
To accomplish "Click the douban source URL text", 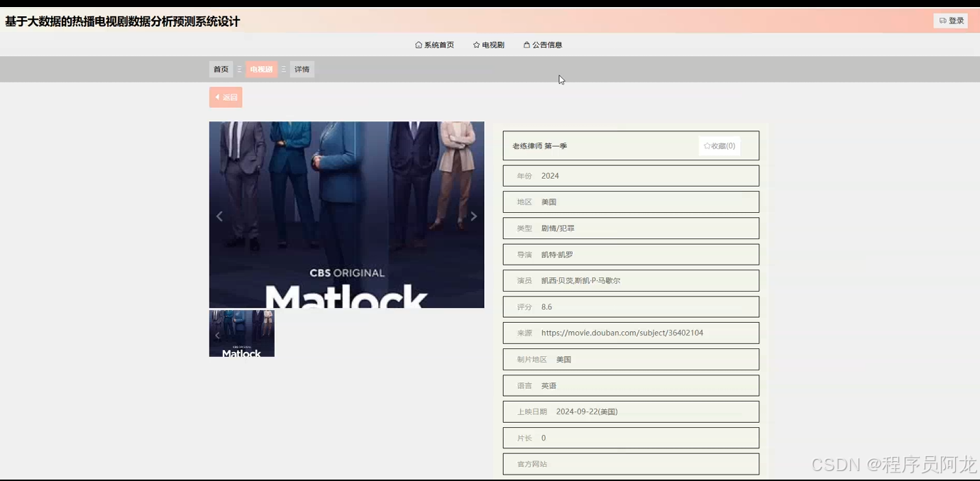I will (622, 333).
